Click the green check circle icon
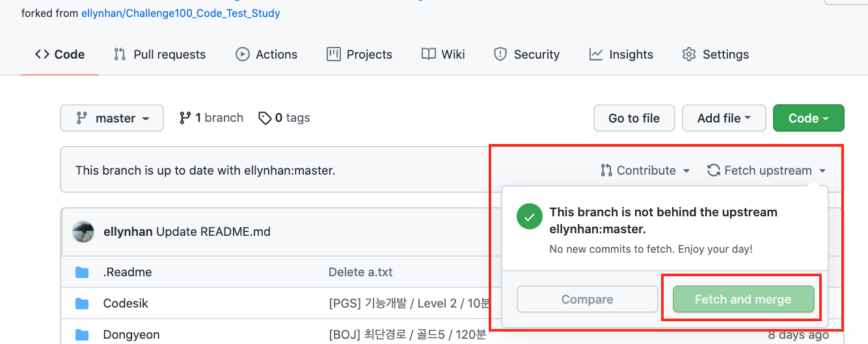The image size is (868, 344). (530, 216)
